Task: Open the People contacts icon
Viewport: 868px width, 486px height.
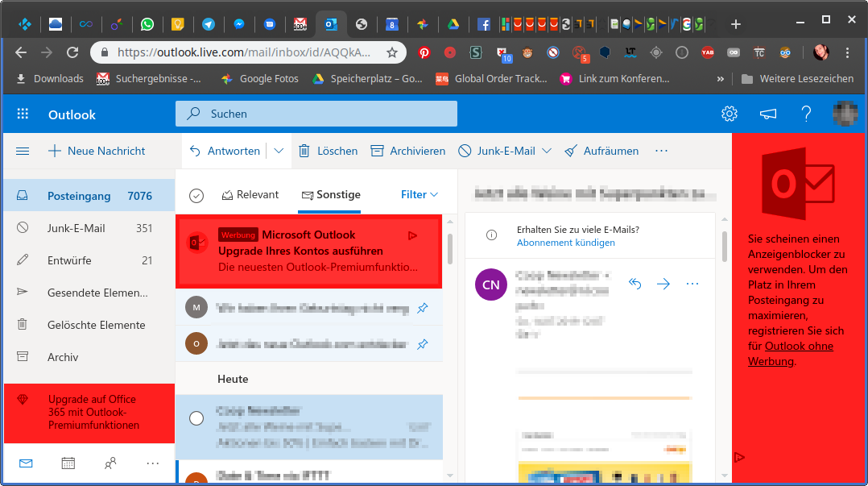Action: (110, 463)
